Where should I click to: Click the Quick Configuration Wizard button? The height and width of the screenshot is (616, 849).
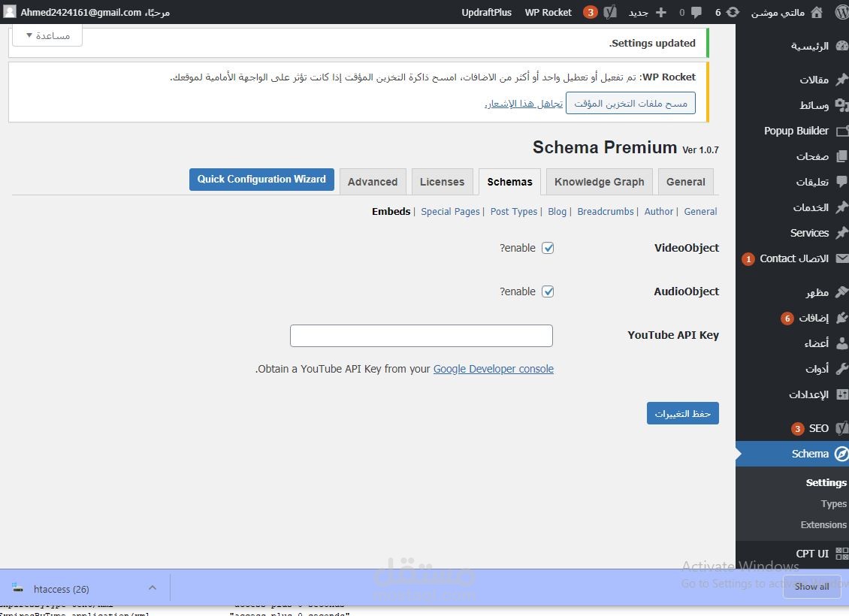click(261, 180)
